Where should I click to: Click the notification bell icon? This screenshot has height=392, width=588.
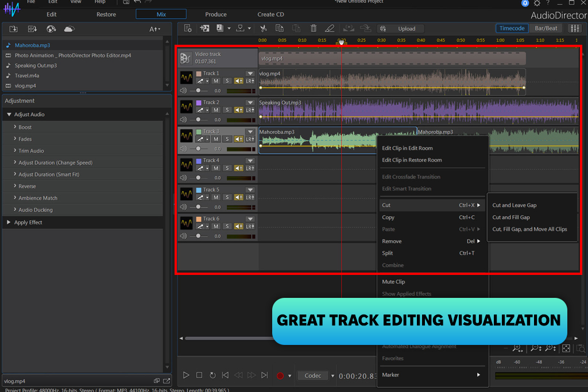(x=525, y=3)
